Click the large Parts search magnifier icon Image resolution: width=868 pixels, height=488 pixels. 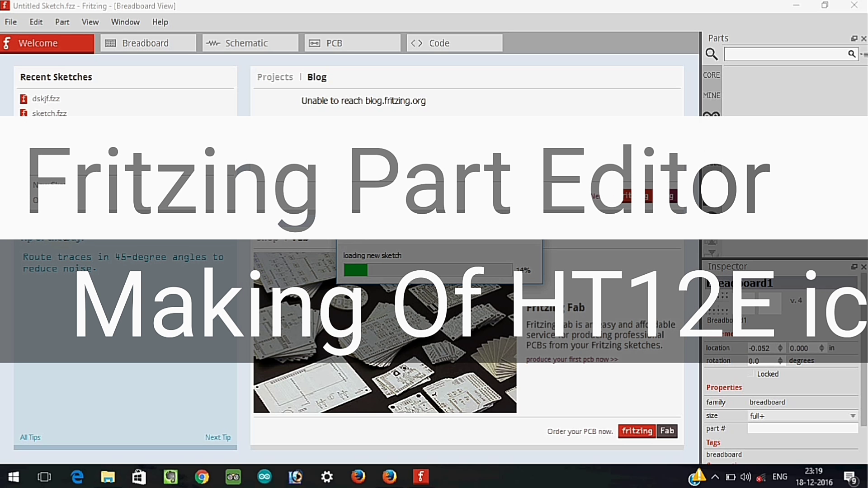click(x=712, y=54)
